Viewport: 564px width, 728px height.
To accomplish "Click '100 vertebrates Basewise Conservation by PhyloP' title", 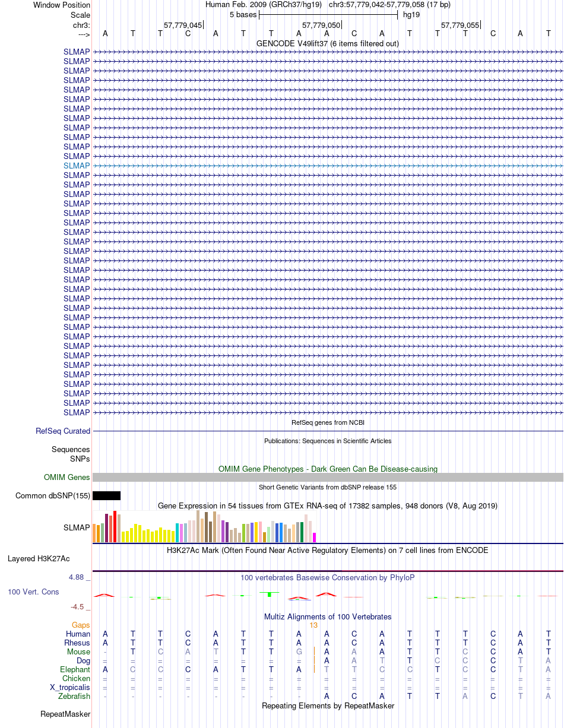I will (x=328, y=577).
